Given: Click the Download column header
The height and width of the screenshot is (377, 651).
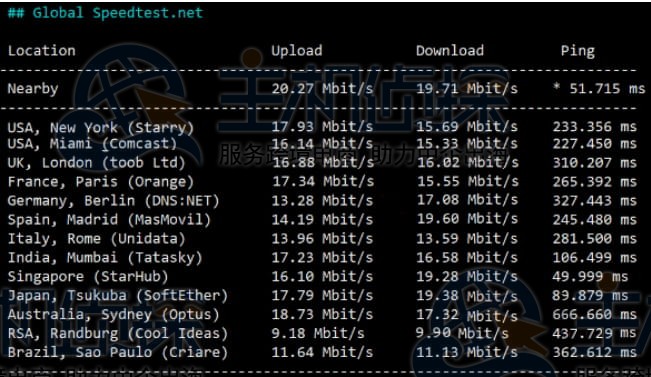Looking at the screenshot, I should click(450, 51).
